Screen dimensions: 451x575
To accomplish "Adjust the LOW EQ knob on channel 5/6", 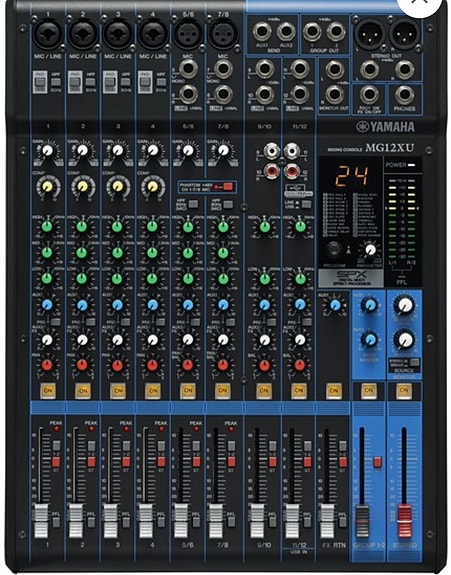I will click(188, 279).
